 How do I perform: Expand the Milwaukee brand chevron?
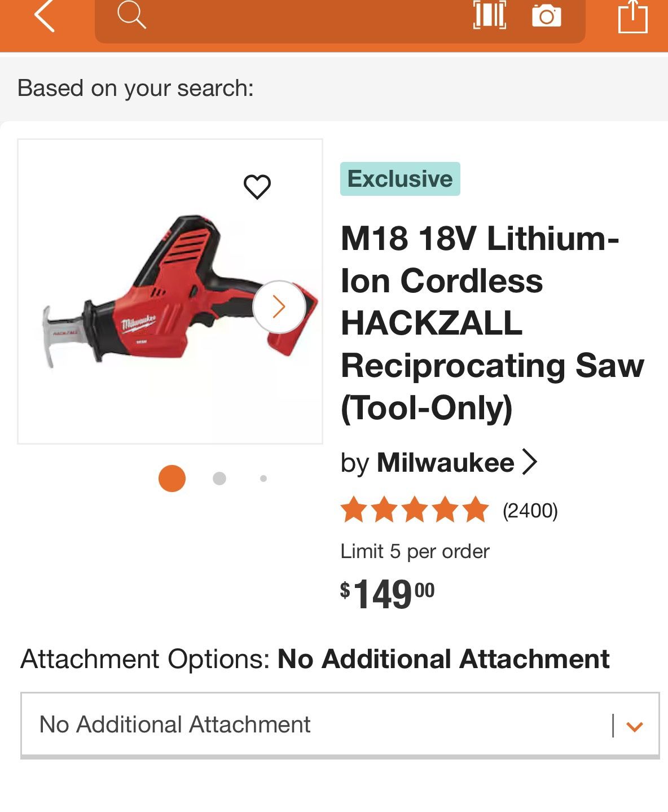(531, 463)
